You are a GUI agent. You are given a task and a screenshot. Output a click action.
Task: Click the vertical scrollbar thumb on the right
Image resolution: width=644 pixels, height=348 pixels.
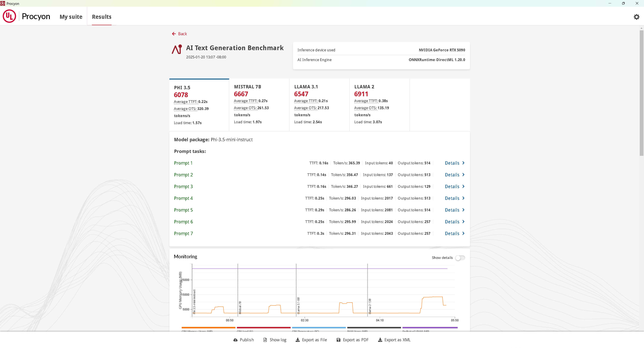click(641, 93)
